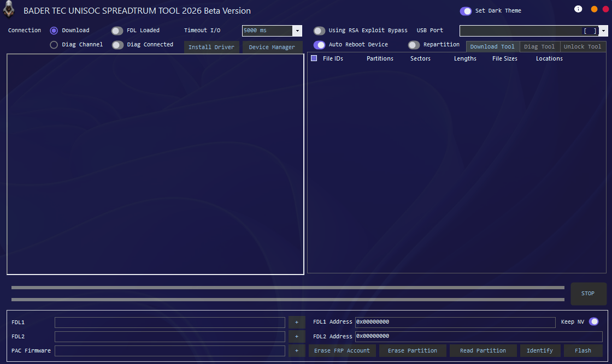The image size is (612, 364).
Task: Open the USB Port dropdown list
Action: [x=604, y=31]
